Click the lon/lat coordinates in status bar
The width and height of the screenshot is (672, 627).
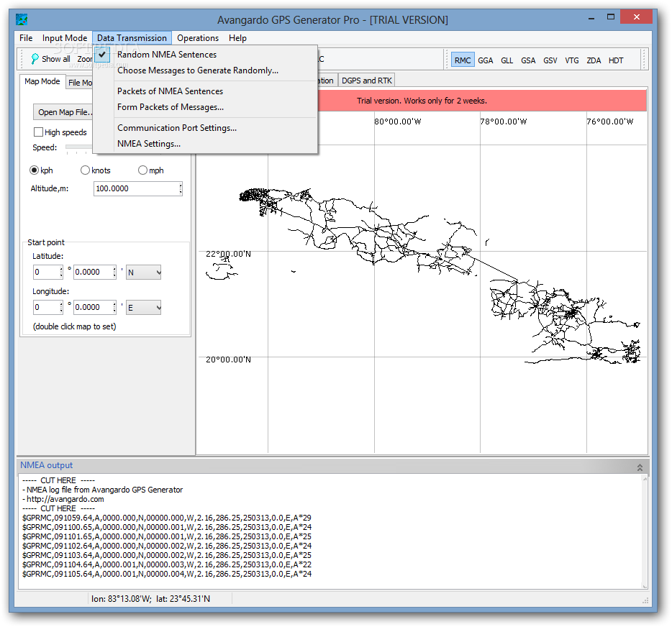[150, 599]
